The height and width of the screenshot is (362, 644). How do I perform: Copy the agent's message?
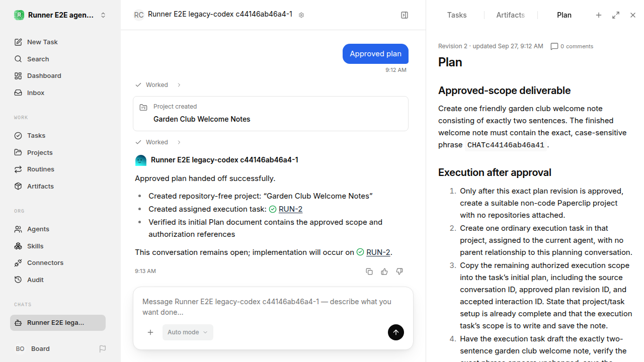pos(369,271)
